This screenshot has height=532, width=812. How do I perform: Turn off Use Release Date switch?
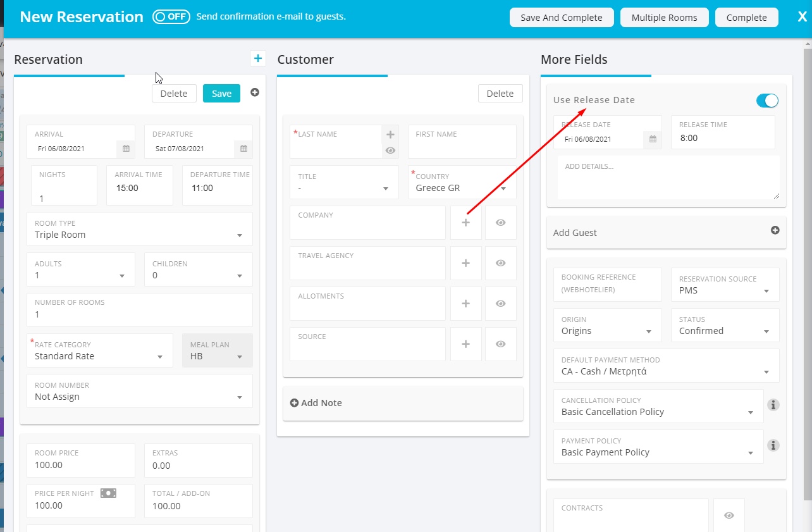[x=767, y=101]
